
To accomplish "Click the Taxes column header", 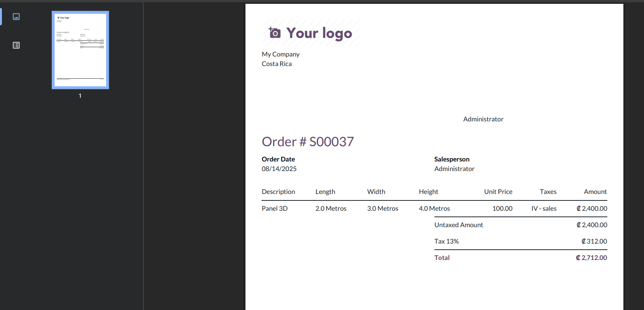I will tap(548, 192).
